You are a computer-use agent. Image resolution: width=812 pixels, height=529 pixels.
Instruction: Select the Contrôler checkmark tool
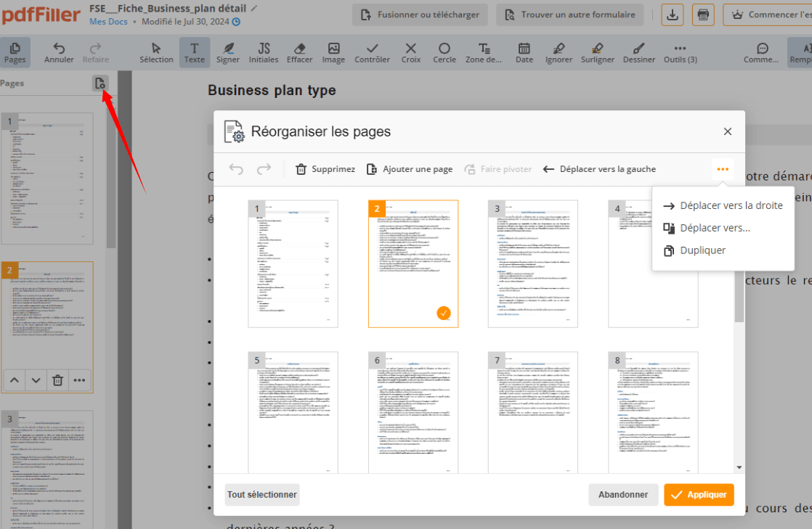click(x=372, y=53)
